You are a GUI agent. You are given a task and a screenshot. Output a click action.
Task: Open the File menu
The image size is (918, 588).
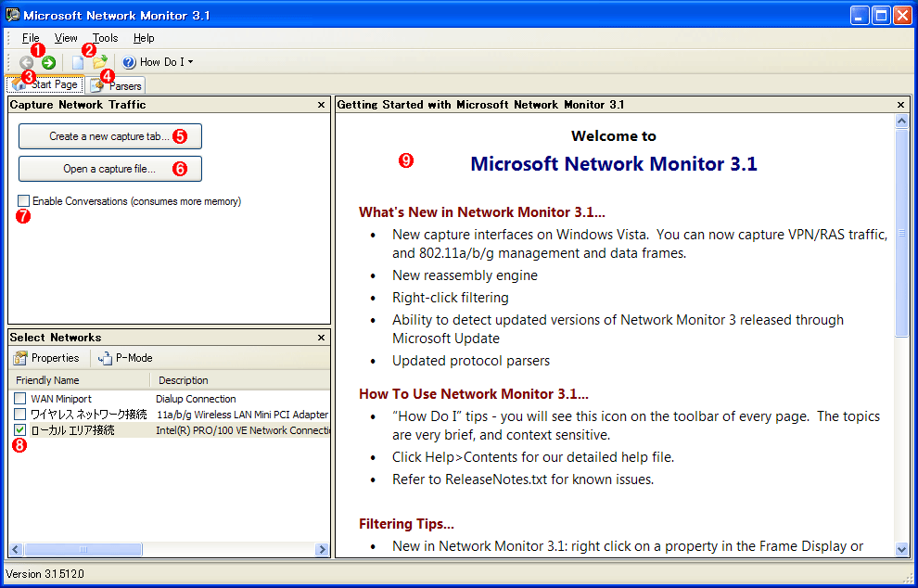31,38
